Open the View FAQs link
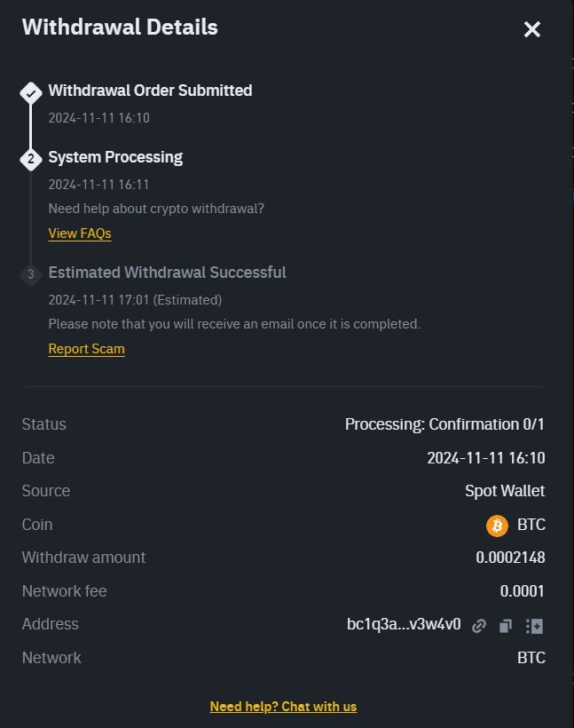The width and height of the screenshot is (574, 728). point(80,233)
